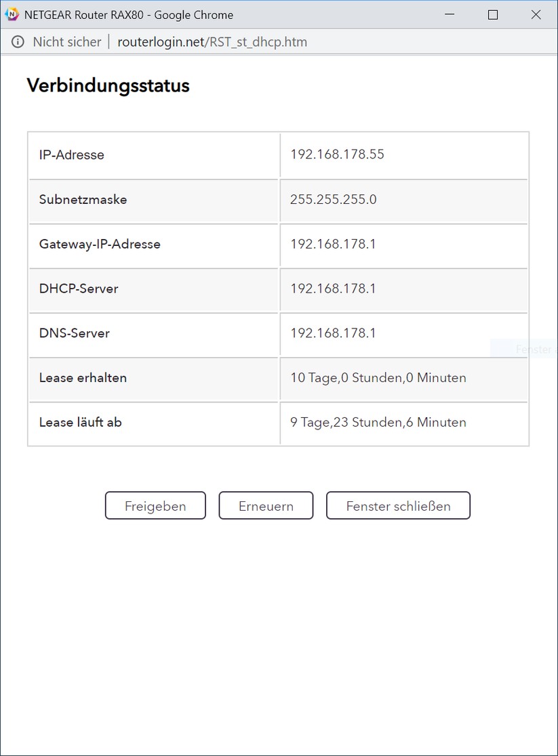
Task: Click the 'Nicht sicher' security label text
Action: click(x=66, y=42)
